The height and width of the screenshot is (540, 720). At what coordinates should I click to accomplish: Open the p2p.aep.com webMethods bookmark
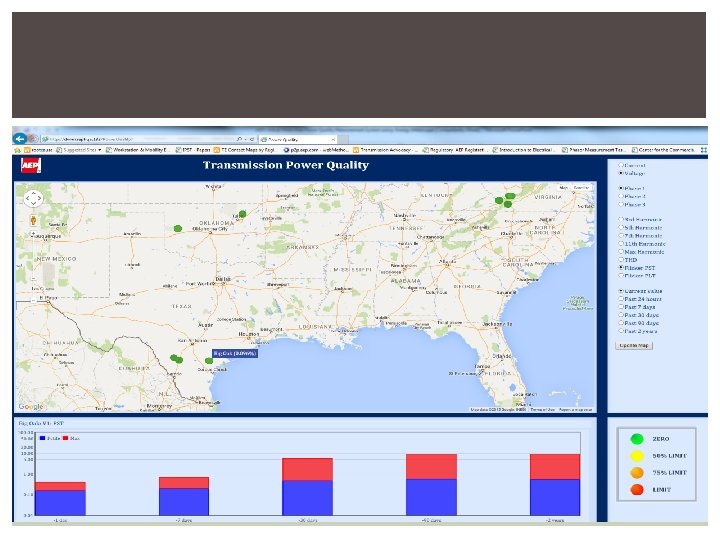click(316, 150)
